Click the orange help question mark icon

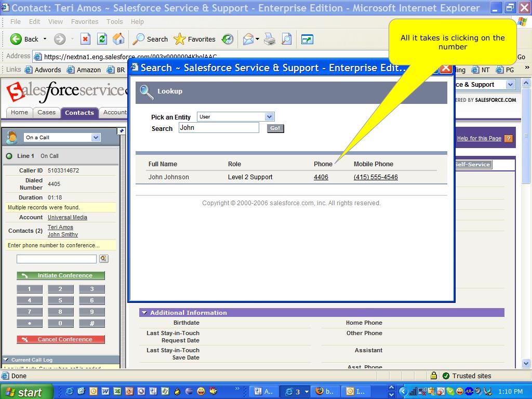tap(508, 138)
